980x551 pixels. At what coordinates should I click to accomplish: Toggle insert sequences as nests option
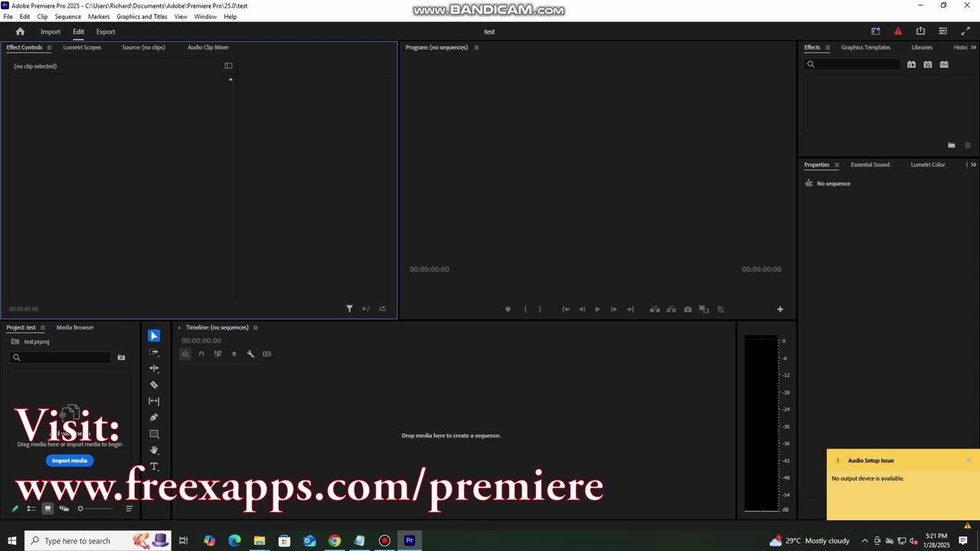point(185,354)
